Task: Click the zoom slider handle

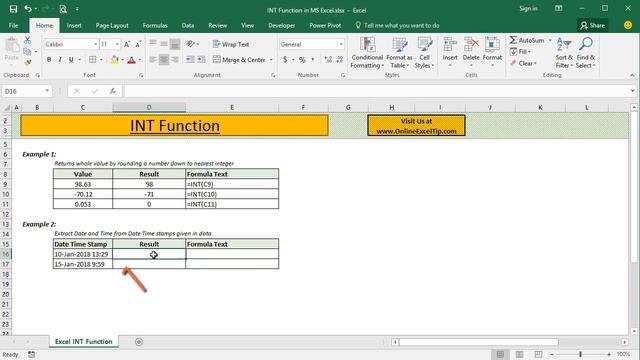Action: [x=580, y=354]
